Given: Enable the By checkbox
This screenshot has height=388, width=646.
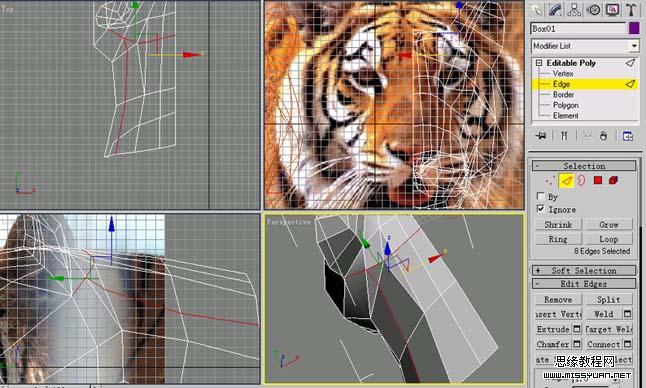Looking at the screenshot, I should 541,196.
